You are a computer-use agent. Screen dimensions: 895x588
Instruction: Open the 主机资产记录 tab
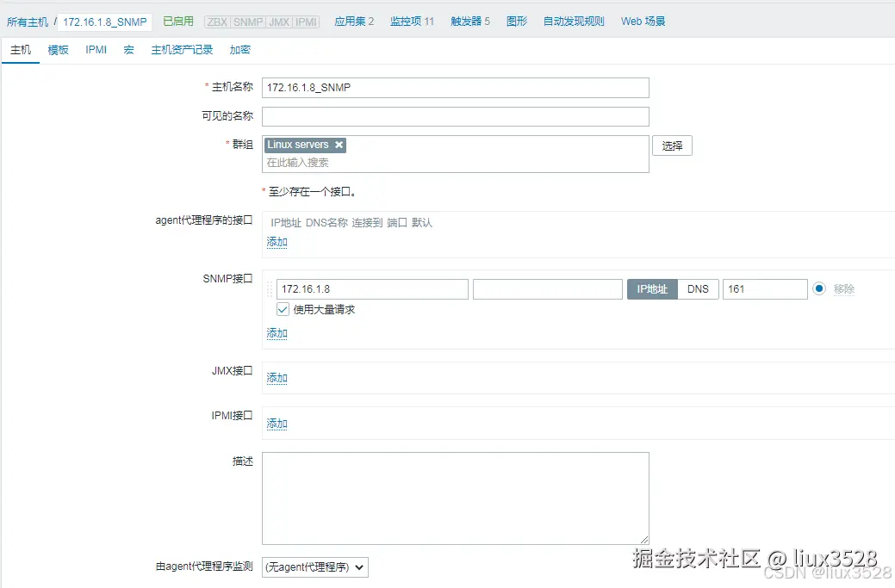point(182,50)
